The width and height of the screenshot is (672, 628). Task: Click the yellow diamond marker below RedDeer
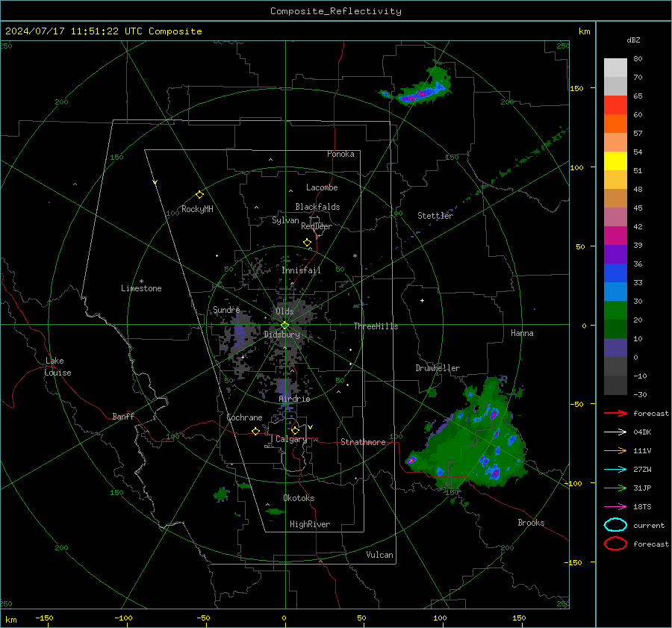tap(308, 243)
